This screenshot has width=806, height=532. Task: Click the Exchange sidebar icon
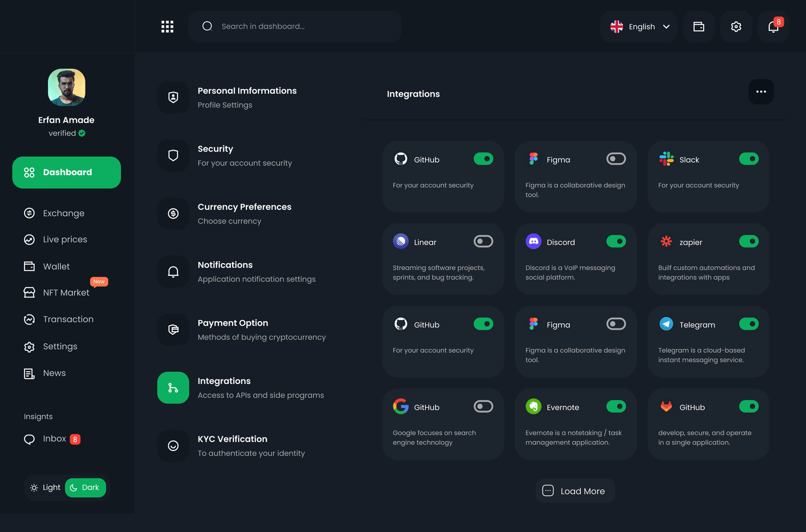click(x=29, y=213)
